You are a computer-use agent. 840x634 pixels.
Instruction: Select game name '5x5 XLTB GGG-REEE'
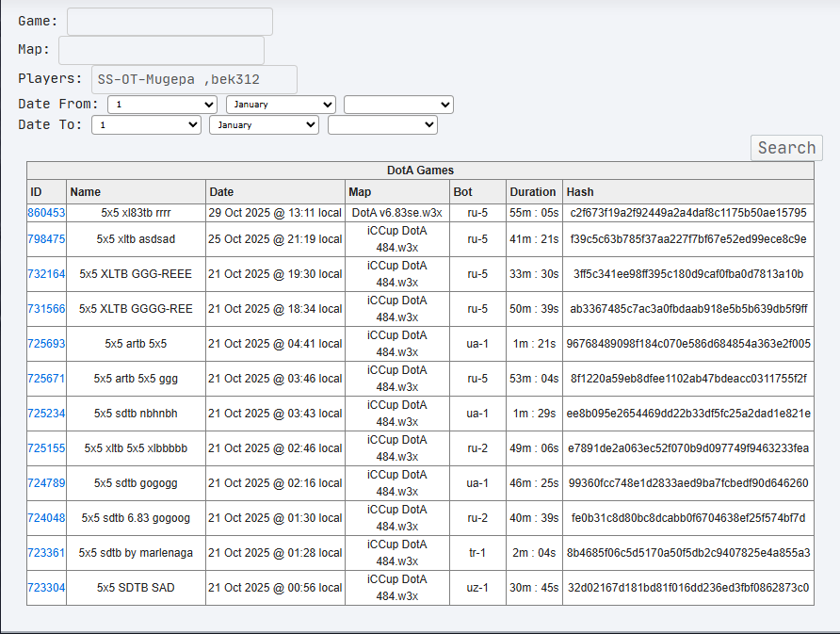pyautogui.click(x=136, y=274)
